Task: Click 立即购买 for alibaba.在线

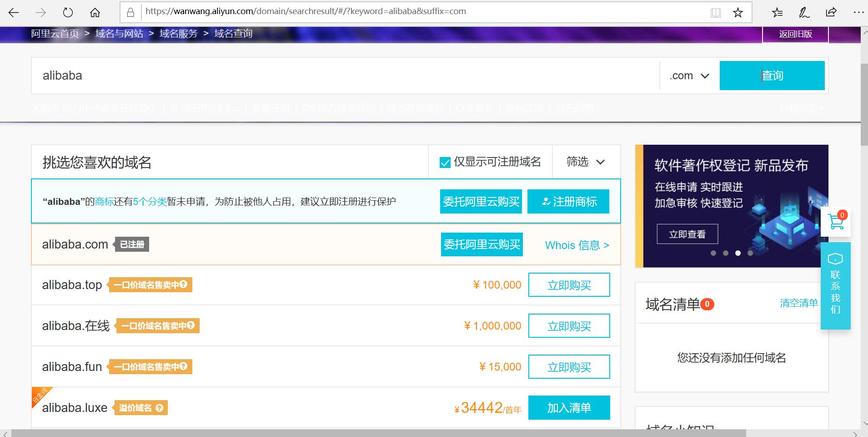Action: 569,326
